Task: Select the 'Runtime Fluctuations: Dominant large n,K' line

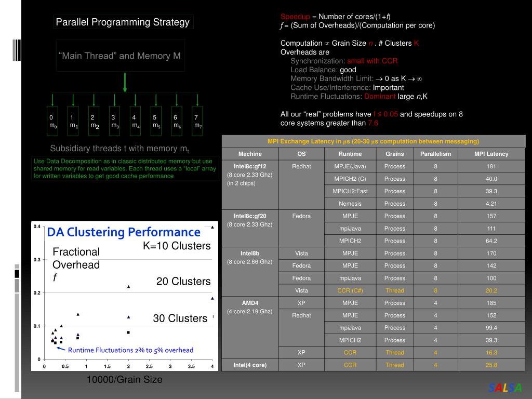Action: (x=359, y=96)
